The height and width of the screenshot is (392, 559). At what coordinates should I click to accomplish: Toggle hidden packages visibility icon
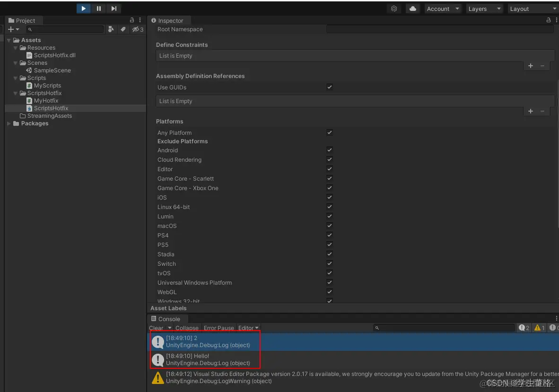(138, 29)
